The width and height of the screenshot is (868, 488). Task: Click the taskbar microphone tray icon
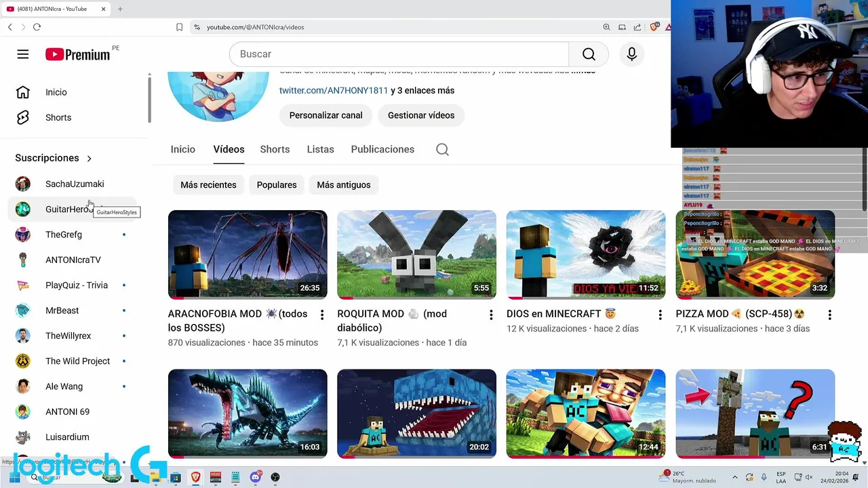click(764, 477)
